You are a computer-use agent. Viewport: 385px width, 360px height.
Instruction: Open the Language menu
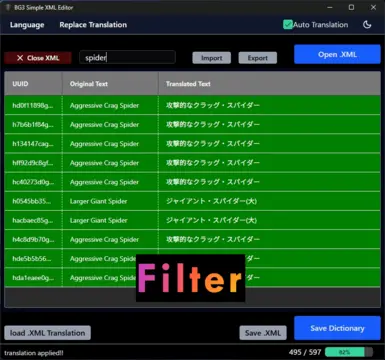point(27,25)
